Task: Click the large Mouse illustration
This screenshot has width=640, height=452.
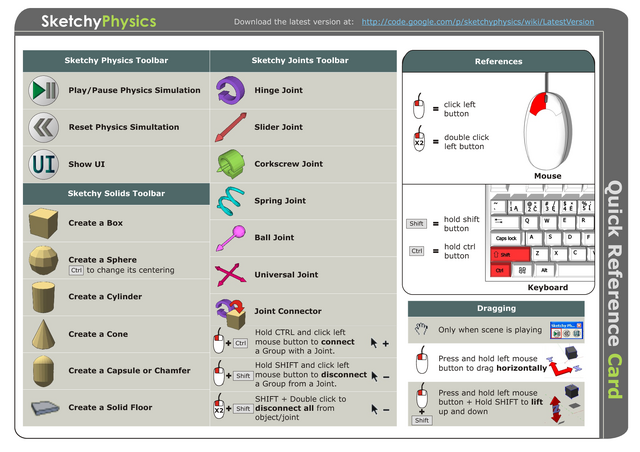Action: tap(548, 122)
